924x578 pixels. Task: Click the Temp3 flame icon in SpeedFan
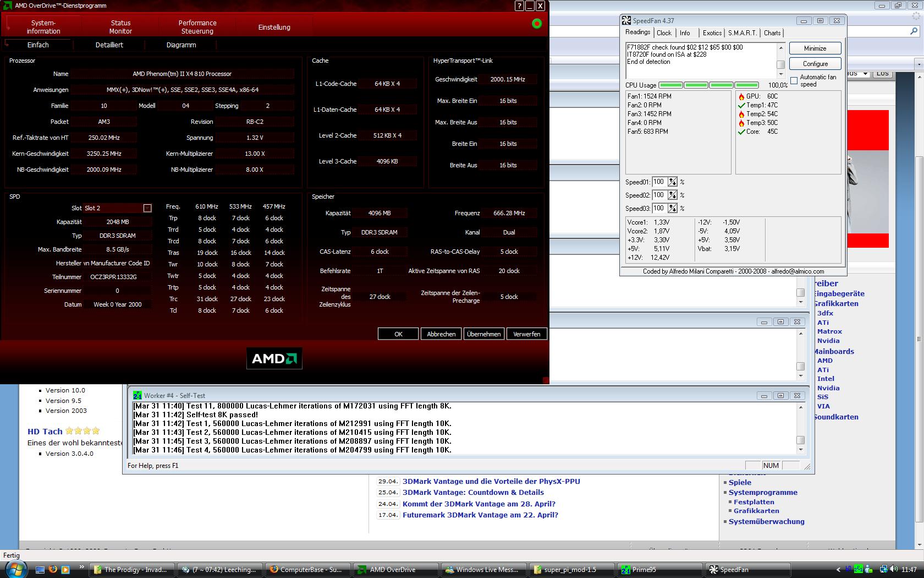pos(741,123)
